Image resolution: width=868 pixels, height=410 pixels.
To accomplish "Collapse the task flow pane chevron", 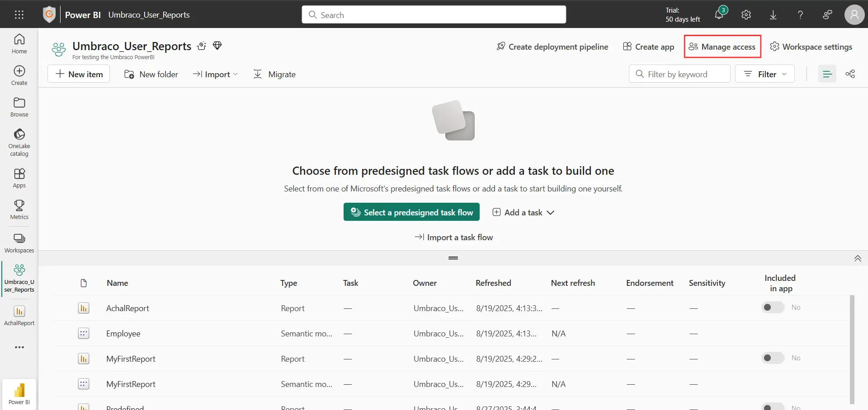I will pos(858,258).
